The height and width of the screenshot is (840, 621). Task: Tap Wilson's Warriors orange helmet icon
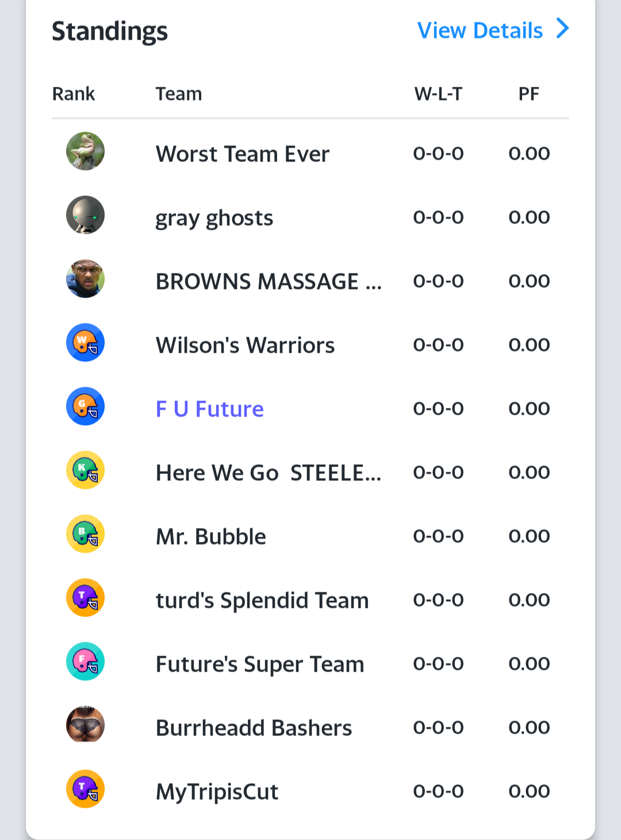click(x=85, y=342)
